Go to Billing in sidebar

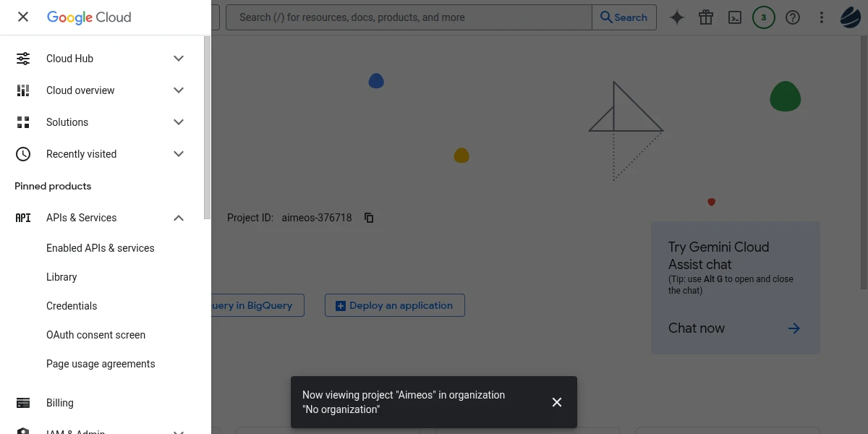coord(60,403)
